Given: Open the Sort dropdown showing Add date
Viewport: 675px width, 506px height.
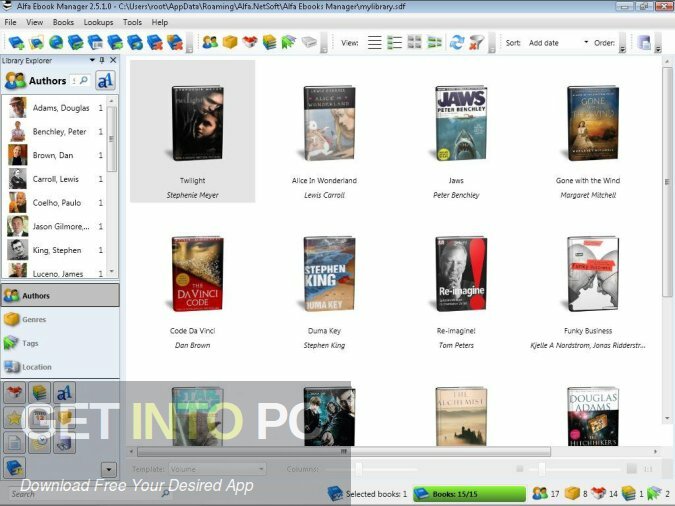Looking at the screenshot, I should [558, 43].
